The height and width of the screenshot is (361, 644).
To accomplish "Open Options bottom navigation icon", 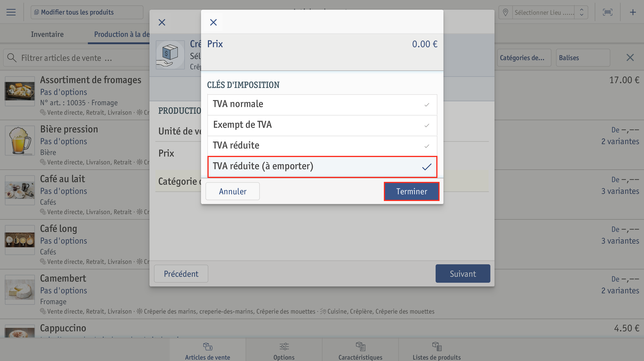I will click(284, 346).
